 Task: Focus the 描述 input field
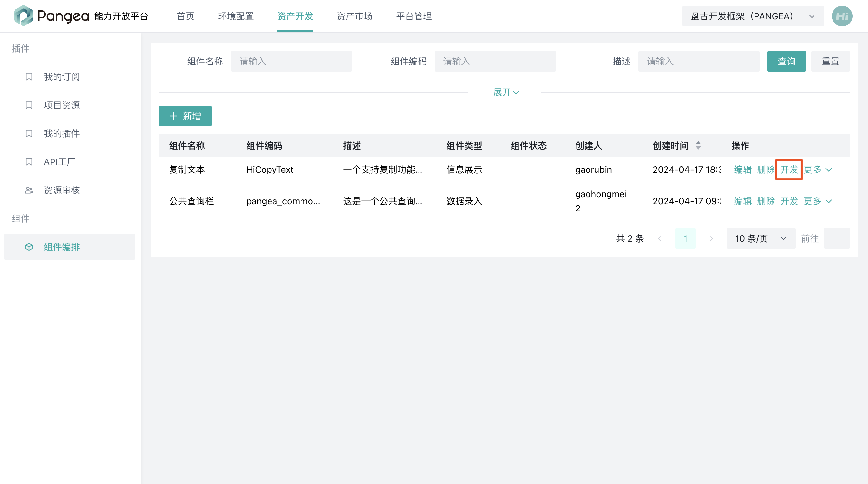click(699, 61)
